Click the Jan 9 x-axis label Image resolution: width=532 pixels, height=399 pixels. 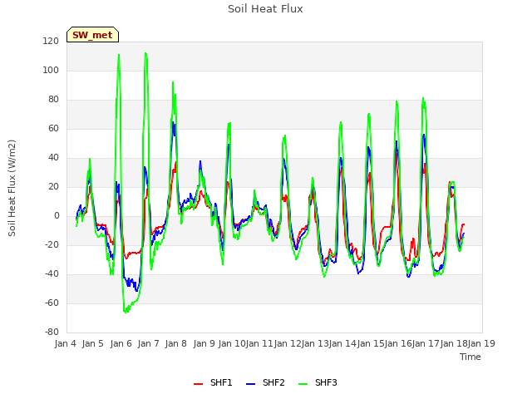204,343
